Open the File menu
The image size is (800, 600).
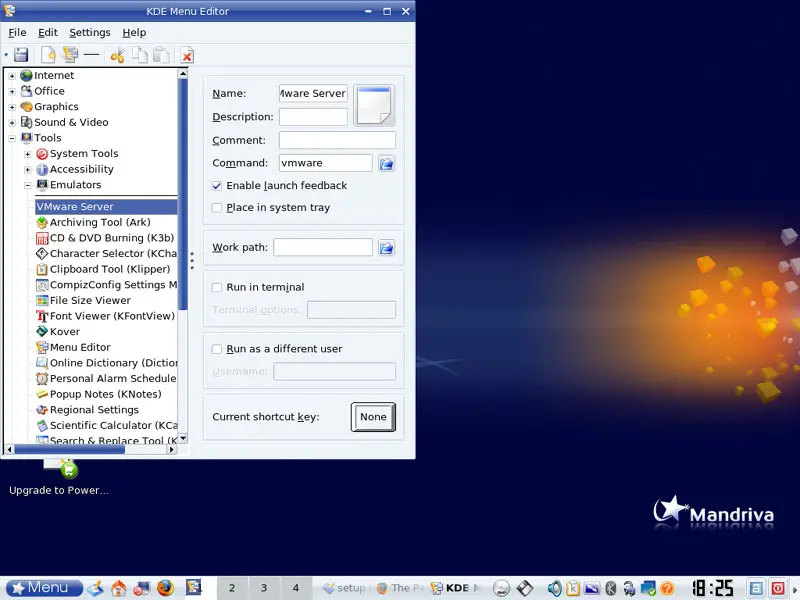[x=17, y=33]
